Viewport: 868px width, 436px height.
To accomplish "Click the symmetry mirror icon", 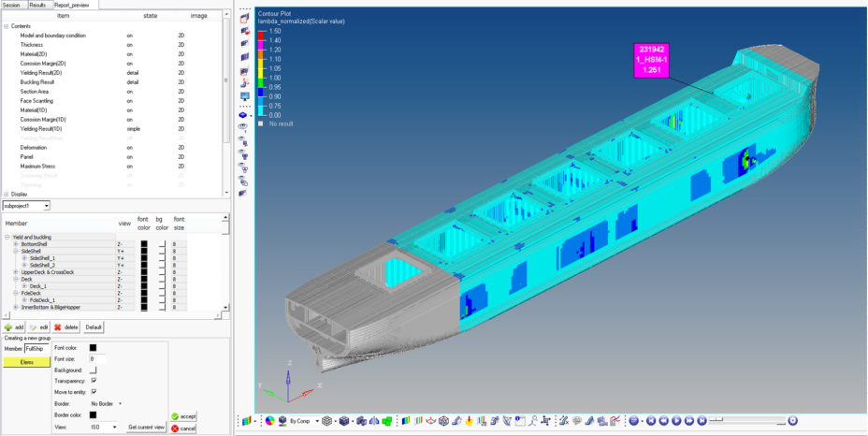I will 374,421.
